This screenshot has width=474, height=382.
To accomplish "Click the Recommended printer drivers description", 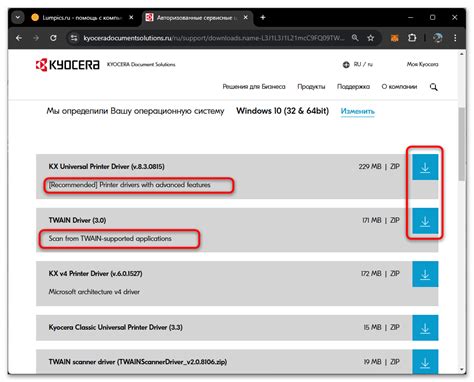I will [130, 185].
